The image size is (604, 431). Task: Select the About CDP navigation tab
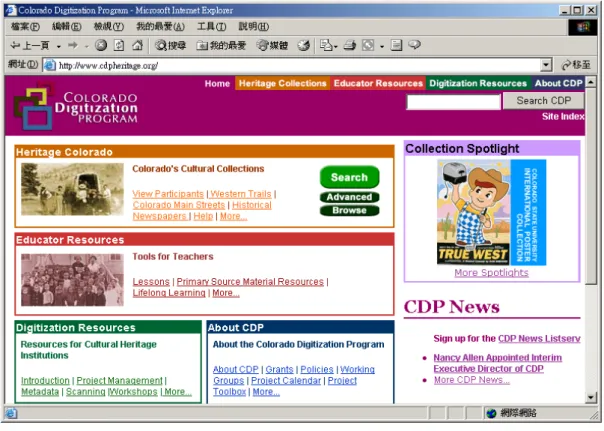558,84
